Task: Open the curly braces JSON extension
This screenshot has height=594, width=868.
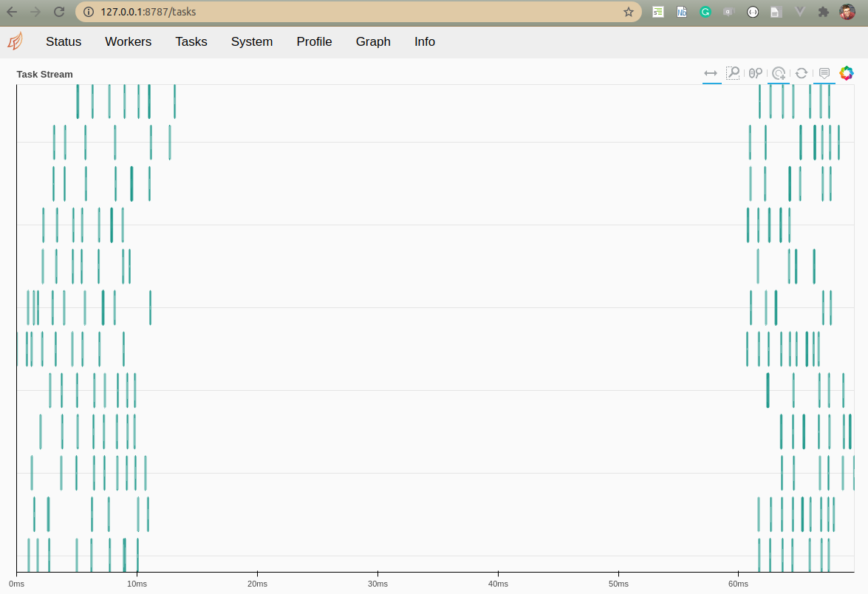Action: pyautogui.click(x=753, y=12)
